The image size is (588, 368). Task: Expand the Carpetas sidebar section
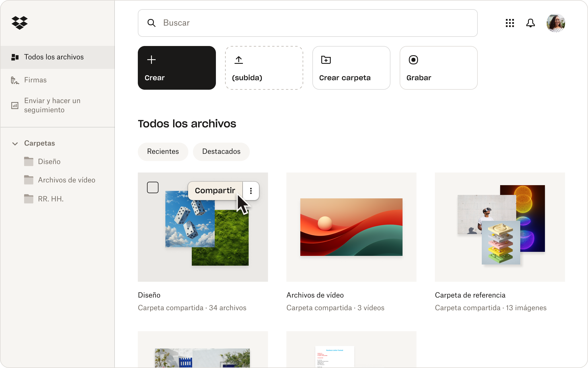coord(15,143)
